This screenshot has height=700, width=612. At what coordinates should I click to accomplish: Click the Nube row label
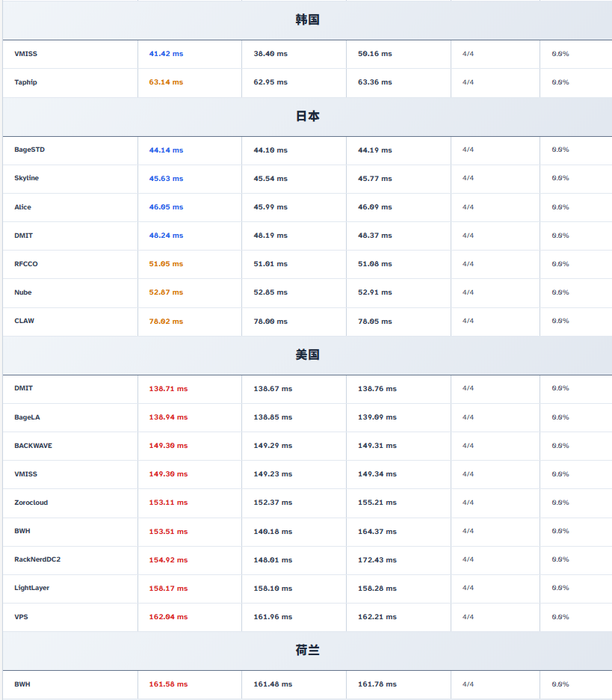22,292
